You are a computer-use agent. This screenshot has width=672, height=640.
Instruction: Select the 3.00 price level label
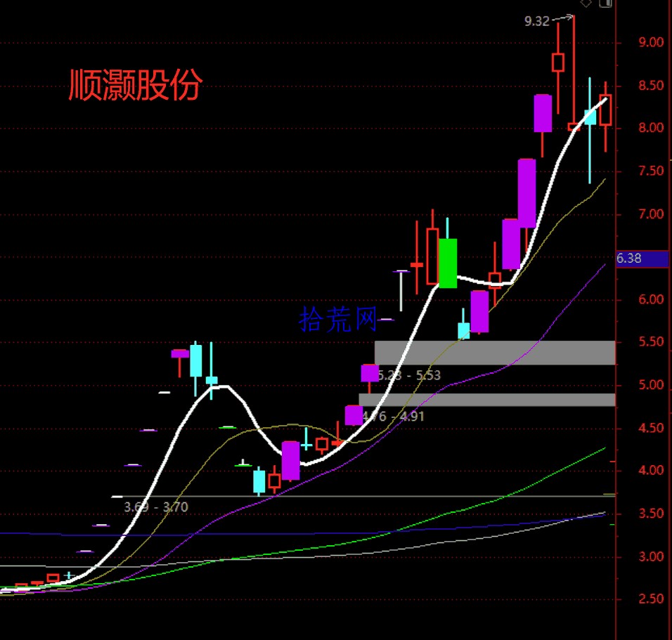651,557
